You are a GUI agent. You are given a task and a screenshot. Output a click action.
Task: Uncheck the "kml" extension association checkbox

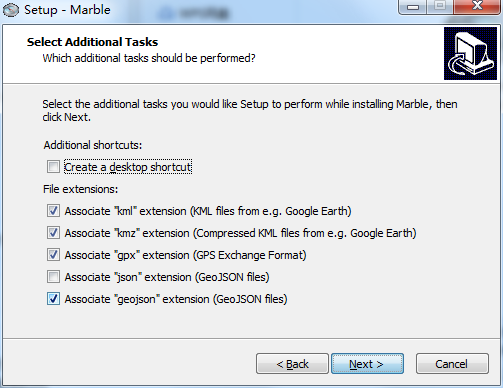pos(53,211)
